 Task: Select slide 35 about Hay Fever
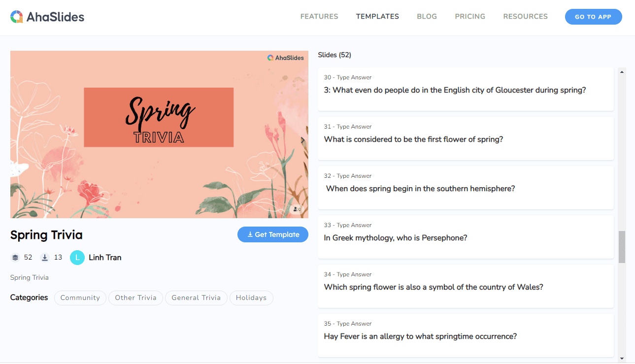pyautogui.click(x=466, y=335)
